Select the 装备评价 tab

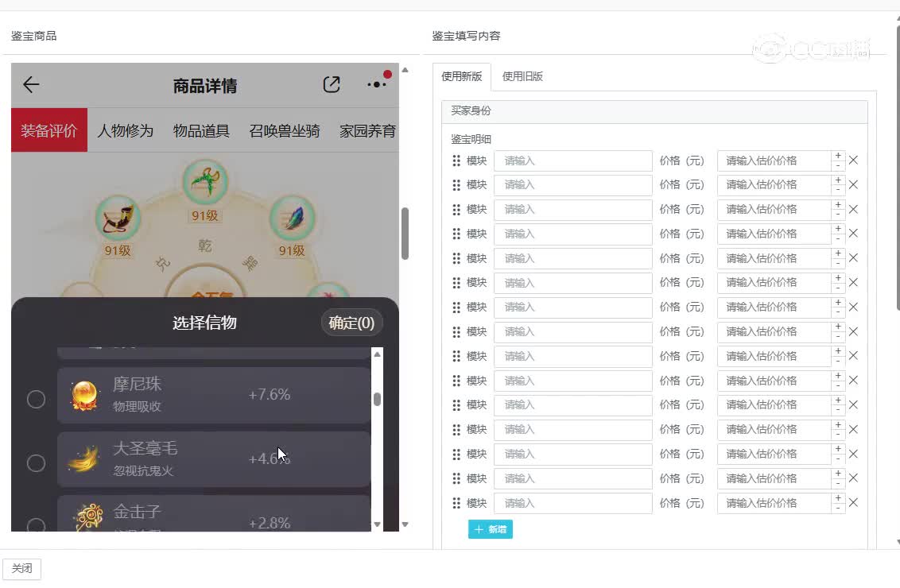tap(49, 130)
